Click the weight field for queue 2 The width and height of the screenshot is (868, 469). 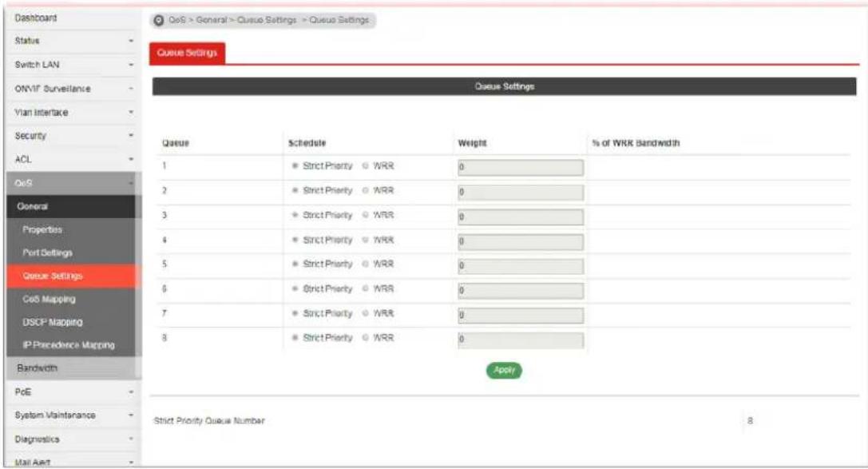[x=521, y=192]
